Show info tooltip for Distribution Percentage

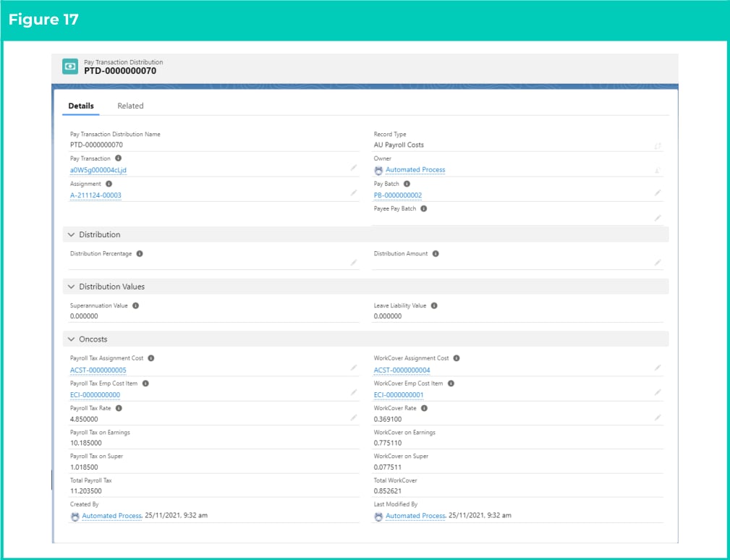(140, 254)
